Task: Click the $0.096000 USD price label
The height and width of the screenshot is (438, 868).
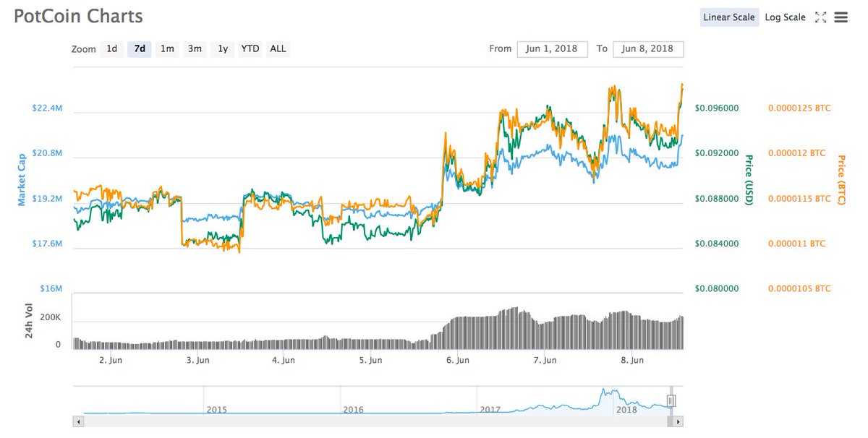Action: [717, 108]
